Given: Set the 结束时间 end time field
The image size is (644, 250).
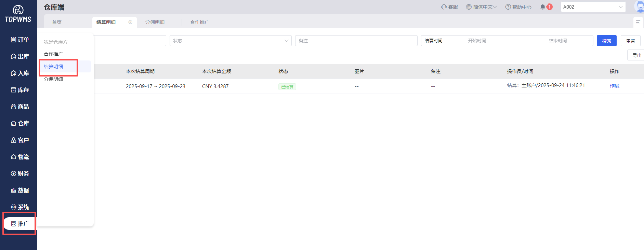Looking at the screenshot, I should pyautogui.click(x=558, y=41).
